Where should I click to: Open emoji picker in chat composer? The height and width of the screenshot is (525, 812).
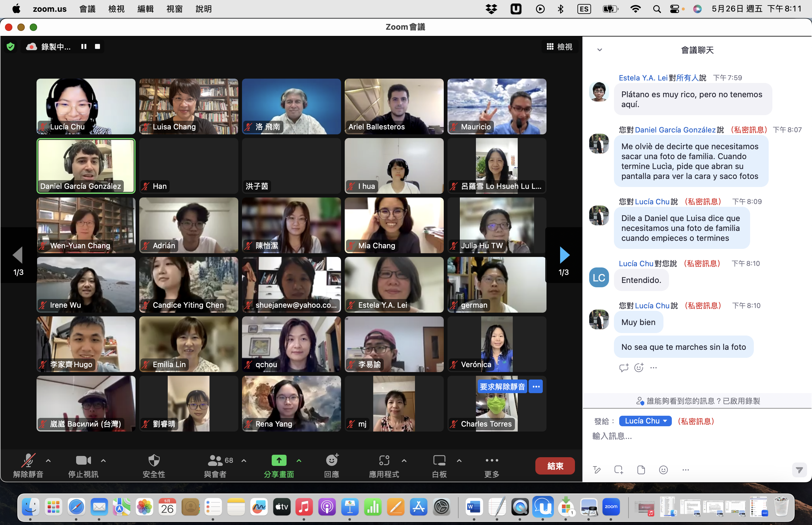coord(663,470)
